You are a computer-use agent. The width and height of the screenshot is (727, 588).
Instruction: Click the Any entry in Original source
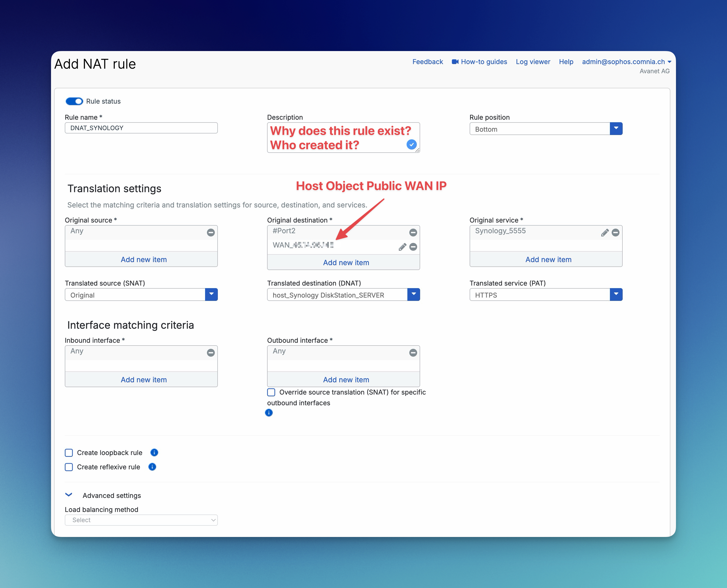click(x=77, y=231)
